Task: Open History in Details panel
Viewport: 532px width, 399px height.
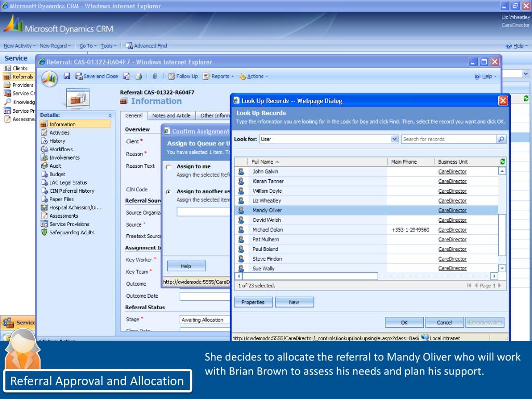Action: 57,141
